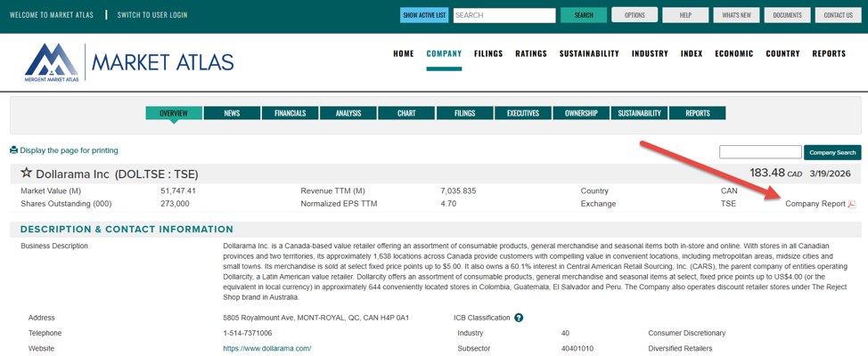Click telephone number 1-514-7371006

point(248,334)
